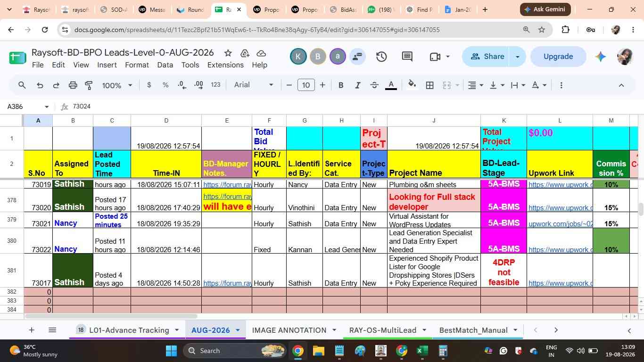Click the paint format roller icon

pyautogui.click(x=89, y=85)
